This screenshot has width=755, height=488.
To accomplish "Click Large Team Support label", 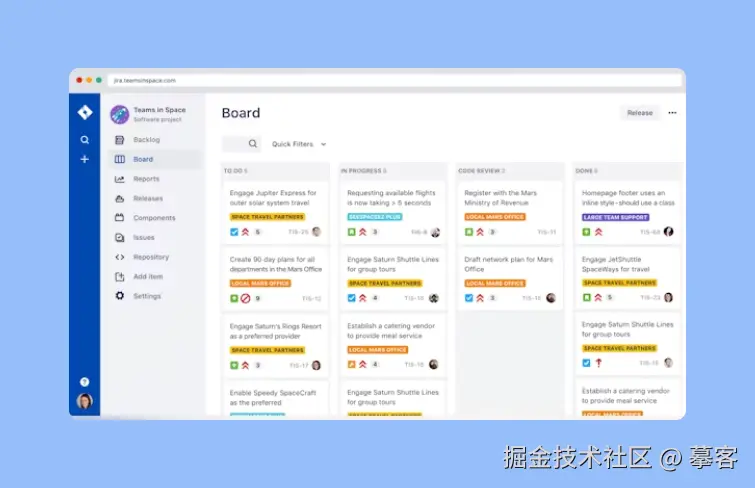I will tap(615, 217).
